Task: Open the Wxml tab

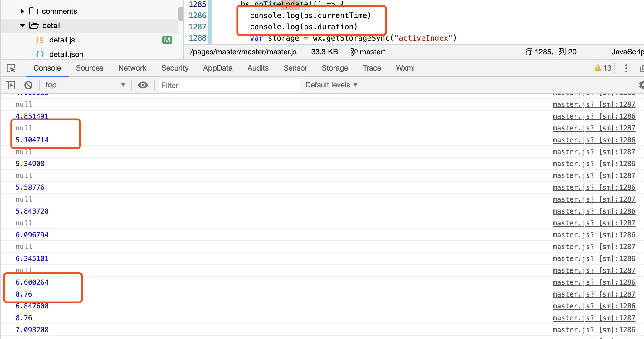Action: pyautogui.click(x=405, y=68)
